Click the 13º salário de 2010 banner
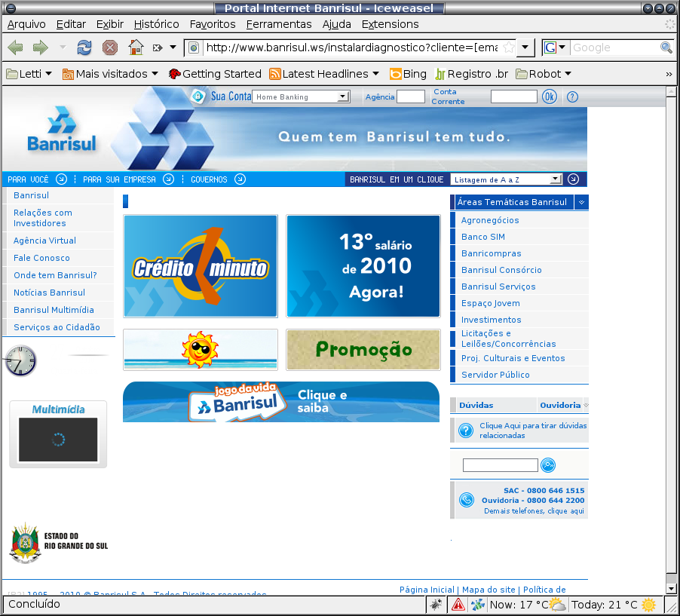 (363, 266)
